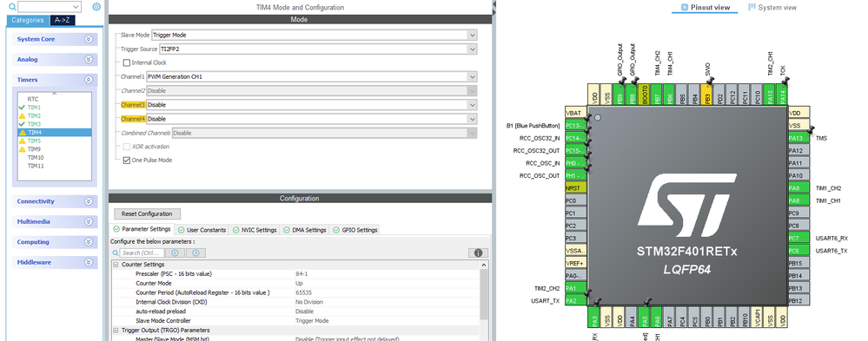Open the DMA Settings tab
868x341 pixels.
click(305, 230)
